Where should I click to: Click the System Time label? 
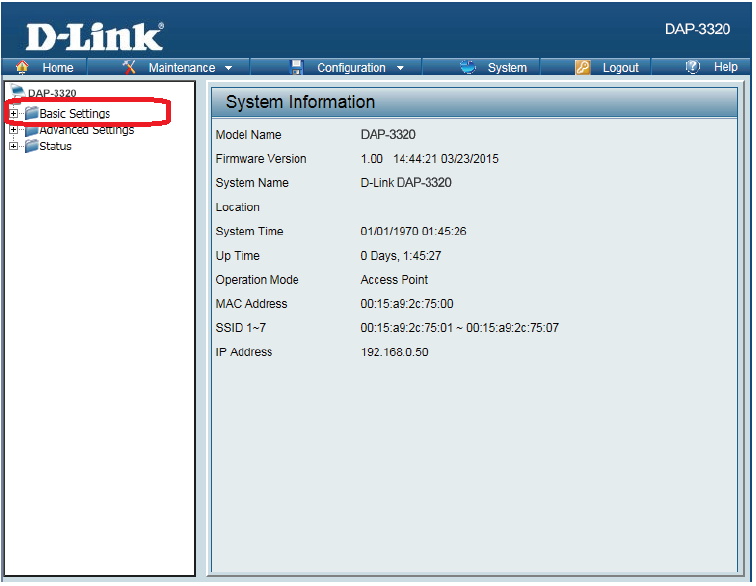pos(249,232)
